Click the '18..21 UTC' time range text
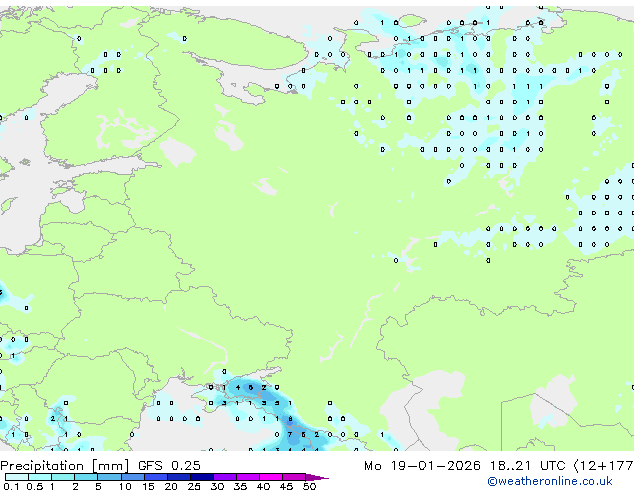The height and width of the screenshot is (490, 634). click(527, 466)
